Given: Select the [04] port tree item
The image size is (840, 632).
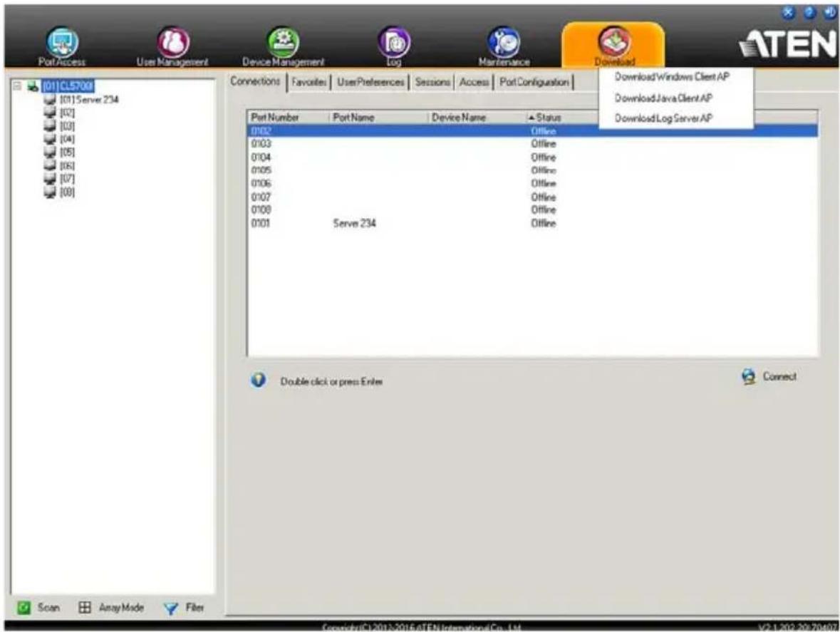Looking at the screenshot, I should click(x=67, y=139).
